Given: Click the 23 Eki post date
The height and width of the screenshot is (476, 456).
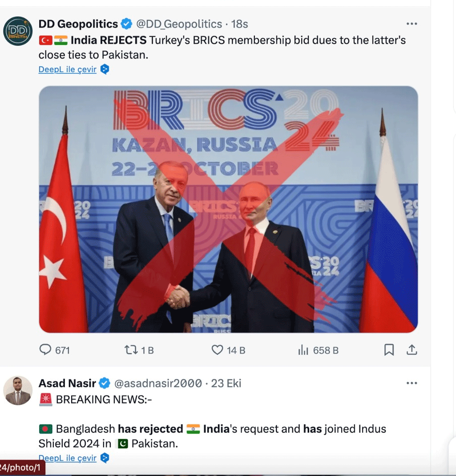Looking at the screenshot, I should 226,383.
